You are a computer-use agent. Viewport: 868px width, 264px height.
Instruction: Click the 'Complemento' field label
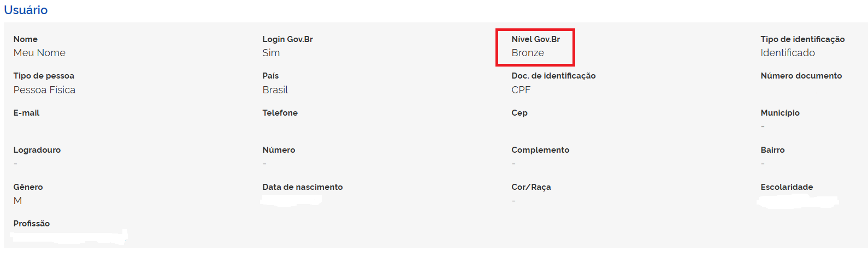(x=540, y=150)
